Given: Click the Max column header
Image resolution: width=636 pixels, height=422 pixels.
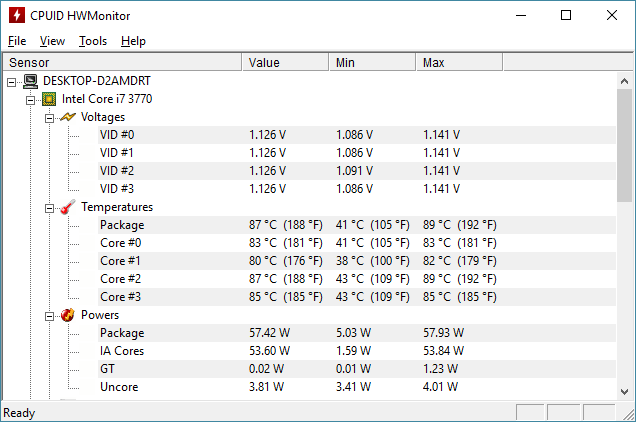Looking at the screenshot, I should [460, 62].
